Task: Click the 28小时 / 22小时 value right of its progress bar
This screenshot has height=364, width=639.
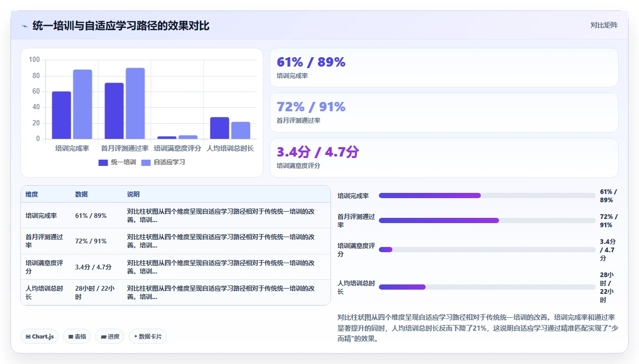Action: pyautogui.click(x=607, y=288)
